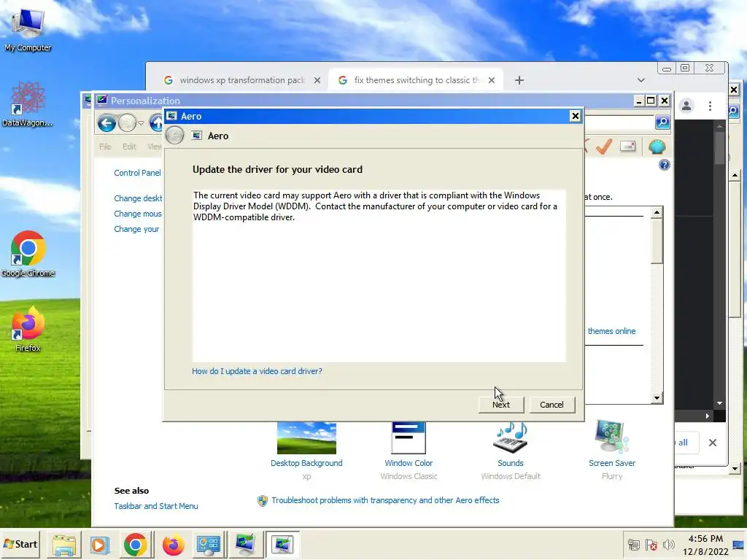Open Google Chrome desktop shortcut
The height and width of the screenshot is (560, 747).
(x=28, y=254)
